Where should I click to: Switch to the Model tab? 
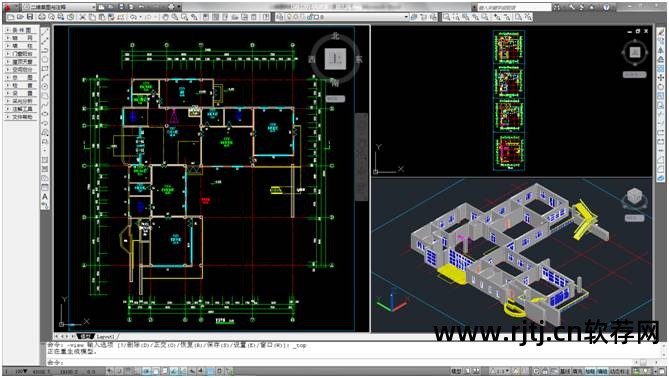(x=86, y=336)
